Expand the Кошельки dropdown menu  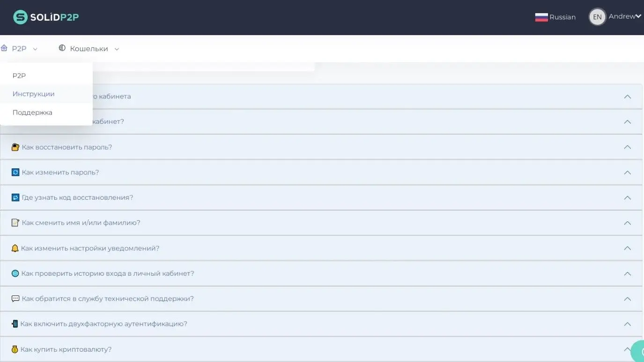point(89,49)
